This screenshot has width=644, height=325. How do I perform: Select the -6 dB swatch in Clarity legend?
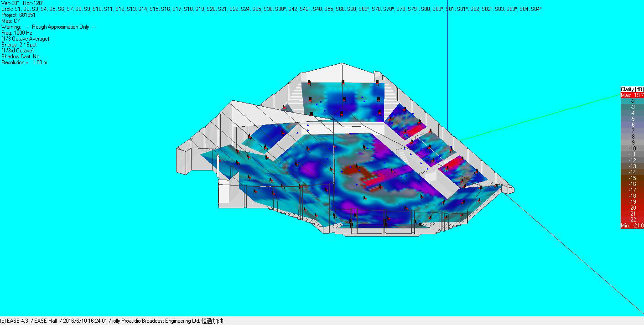pyautogui.click(x=632, y=125)
